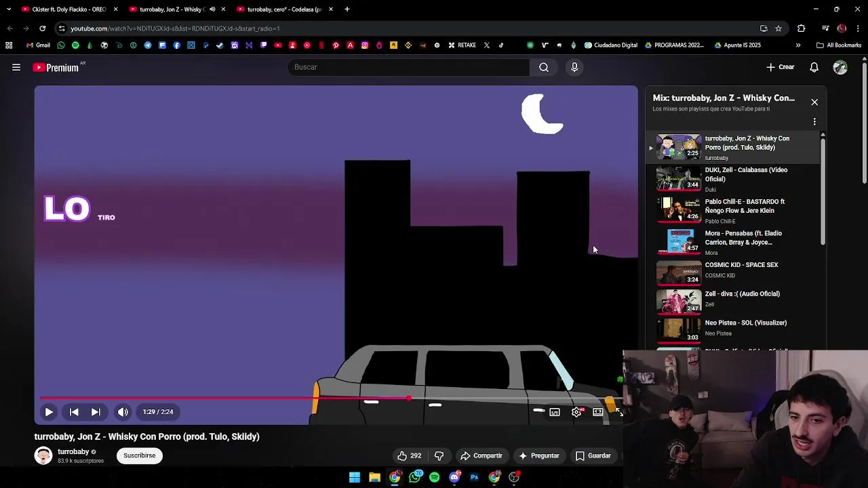Viewport: 868px width, 488px height.
Task: Click the page vertical scrollbar
Action: click(x=865, y=122)
